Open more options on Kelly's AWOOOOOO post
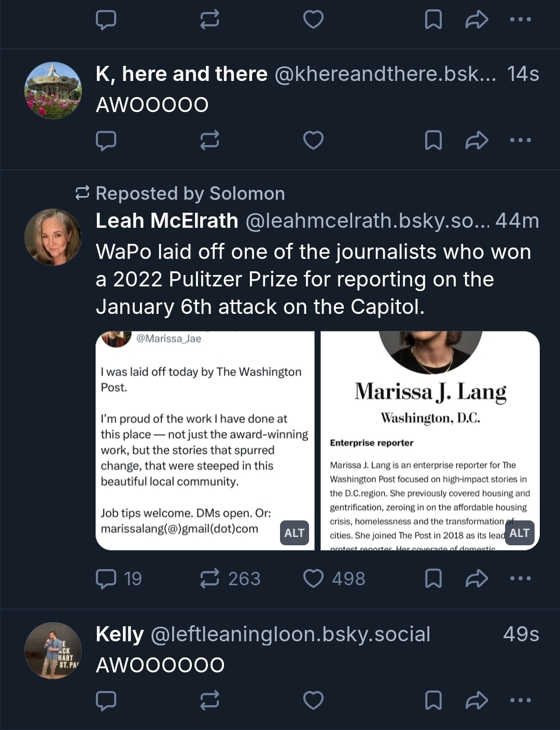 click(520, 700)
